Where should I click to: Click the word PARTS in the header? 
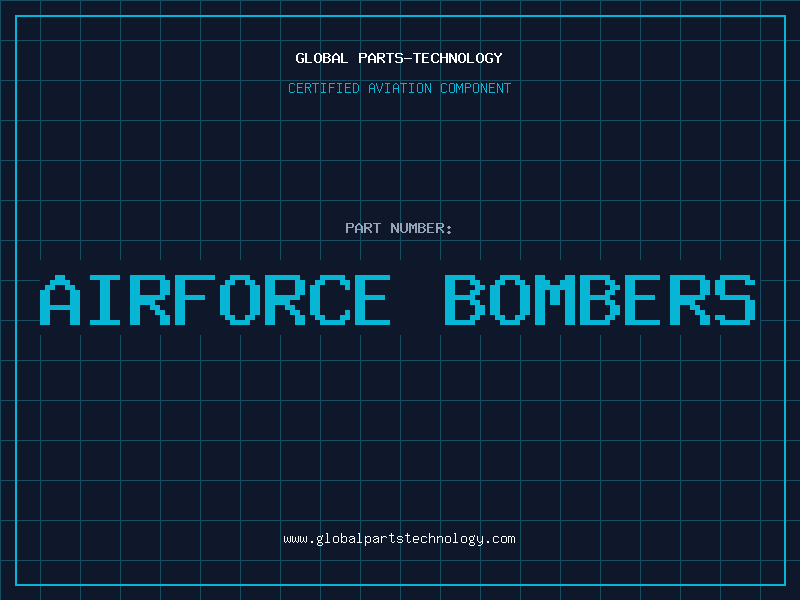pyautogui.click(x=383, y=58)
